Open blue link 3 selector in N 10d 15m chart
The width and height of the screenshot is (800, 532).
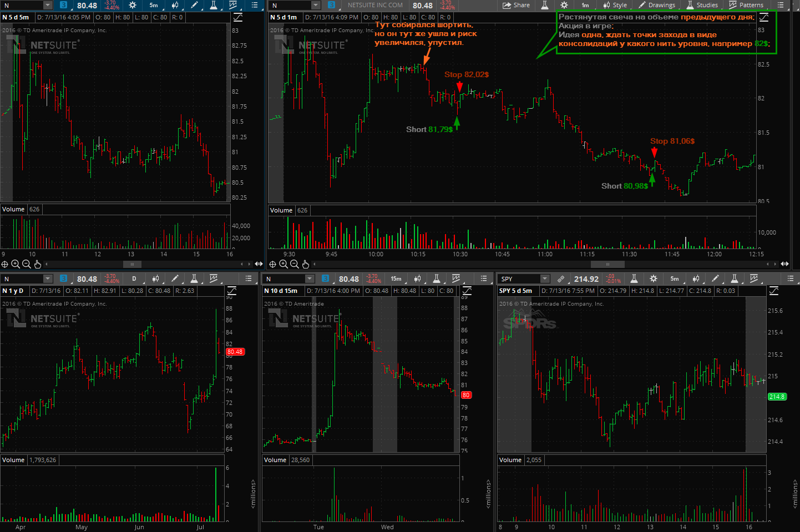pyautogui.click(x=325, y=278)
